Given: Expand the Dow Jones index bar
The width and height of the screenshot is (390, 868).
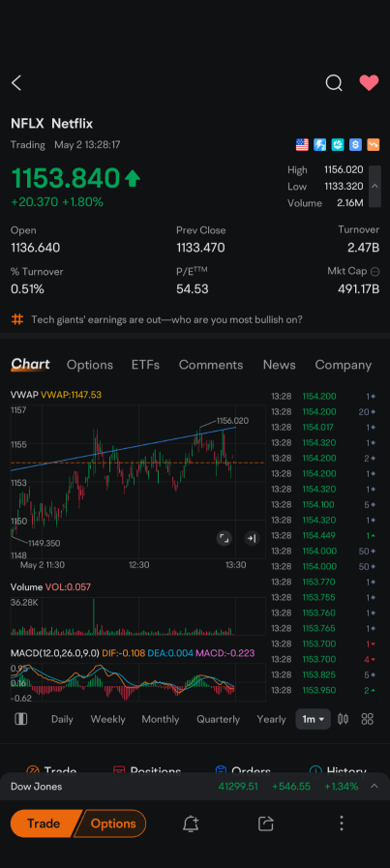Looking at the screenshot, I should coord(375,787).
